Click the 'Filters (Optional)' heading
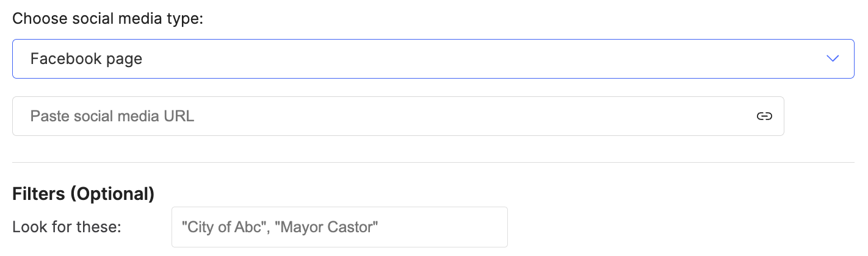 83,194
